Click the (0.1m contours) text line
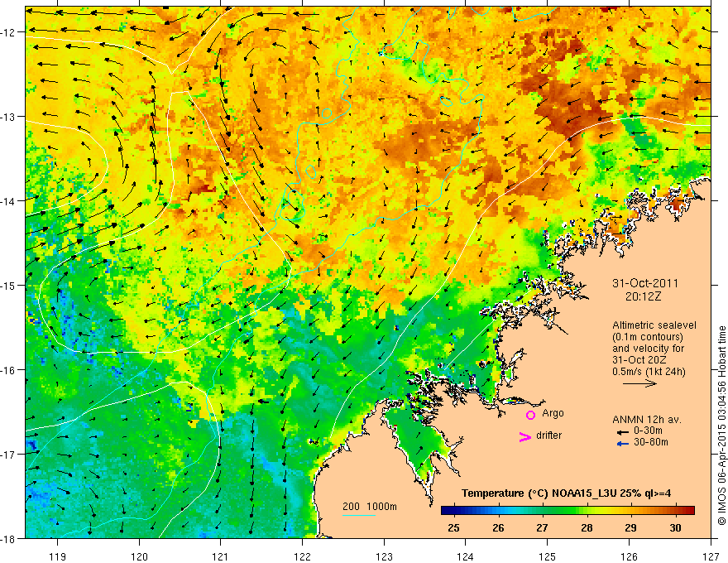Viewport: 728px width, 563px height. [648, 337]
